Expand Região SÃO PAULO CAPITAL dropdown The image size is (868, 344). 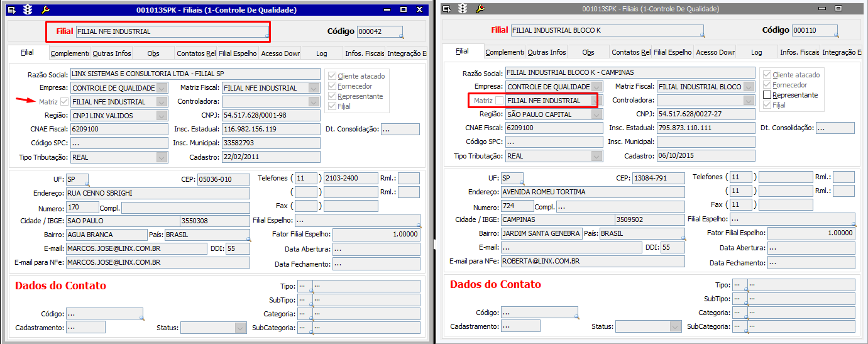tap(597, 114)
